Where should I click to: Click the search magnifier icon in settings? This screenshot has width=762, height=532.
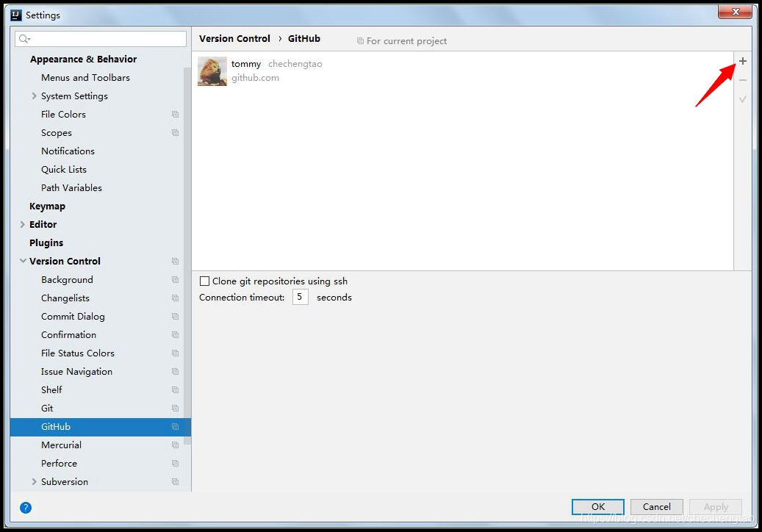coord(24,39)
